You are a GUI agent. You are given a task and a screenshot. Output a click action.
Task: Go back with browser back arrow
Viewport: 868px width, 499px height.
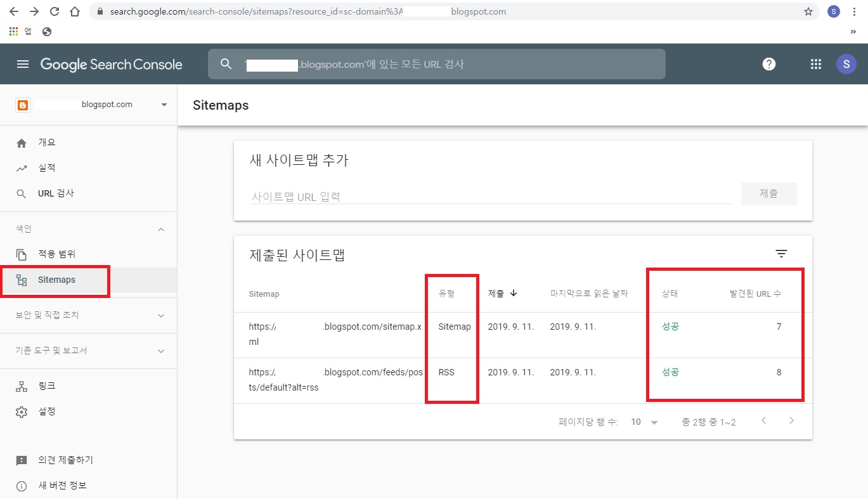pyautogui.click(x=14, y=11)
